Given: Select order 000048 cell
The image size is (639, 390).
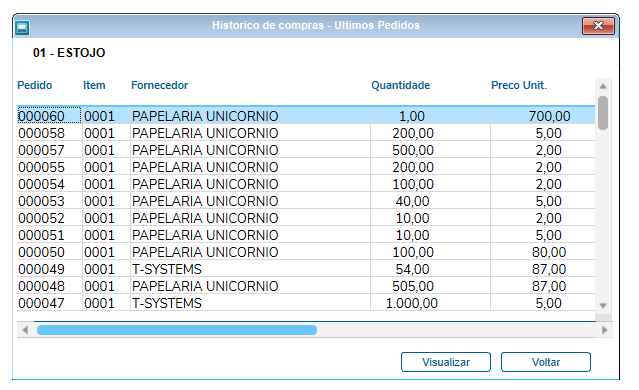Looking at the screenshot, I should point(49,286).
